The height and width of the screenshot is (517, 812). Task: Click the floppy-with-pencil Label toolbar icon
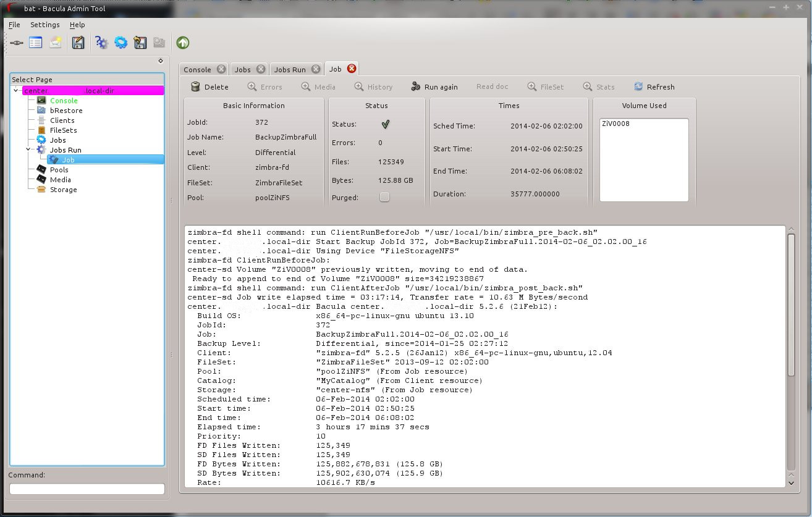[78, 43]
